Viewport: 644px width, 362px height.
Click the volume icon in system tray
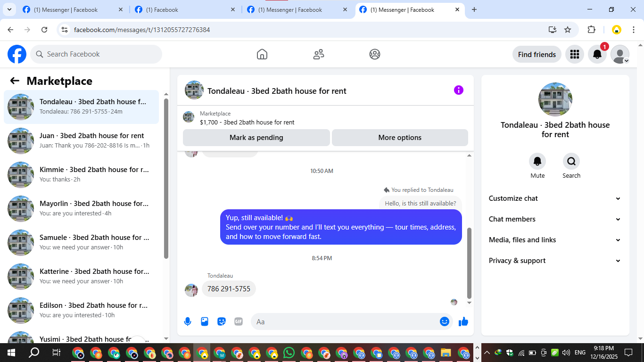tap(566, 353)
